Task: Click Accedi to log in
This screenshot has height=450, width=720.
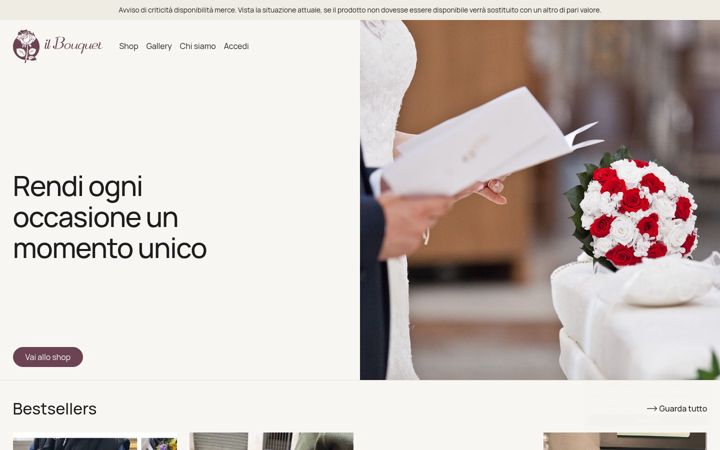Action: click(236, 46)
